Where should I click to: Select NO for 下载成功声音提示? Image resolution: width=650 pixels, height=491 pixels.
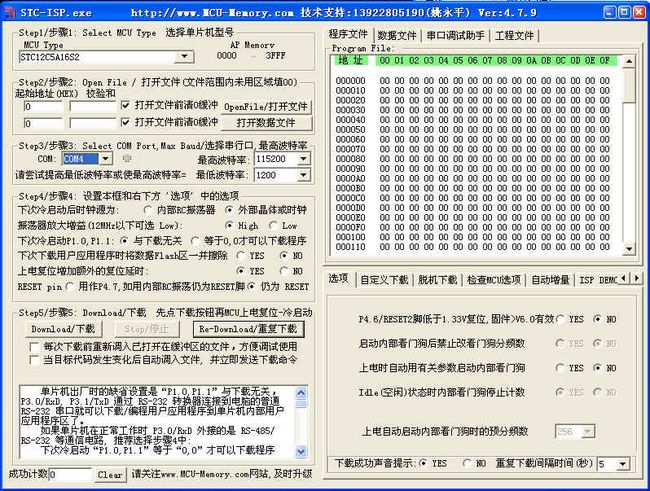[467, 463]
